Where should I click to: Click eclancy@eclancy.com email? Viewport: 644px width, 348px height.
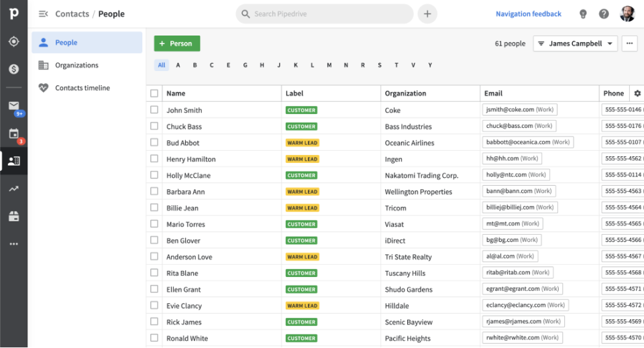tap(525, 305)
